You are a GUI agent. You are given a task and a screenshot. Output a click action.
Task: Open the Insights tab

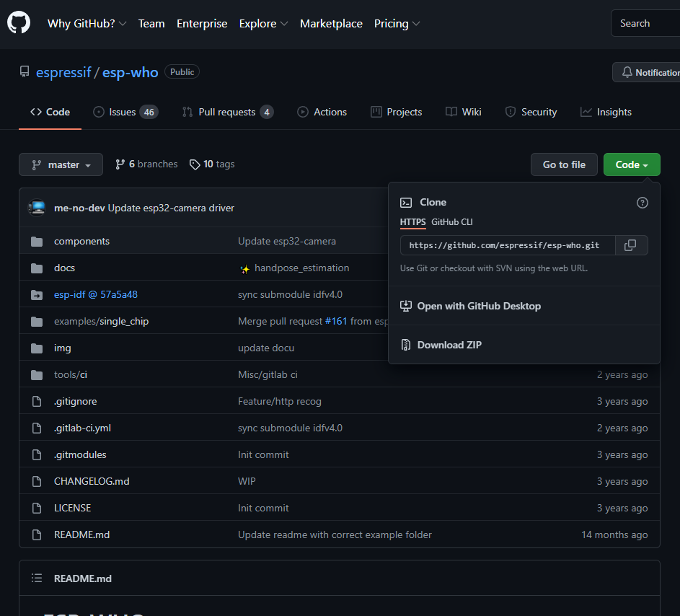pyautogui.click(x=606, y=112)
